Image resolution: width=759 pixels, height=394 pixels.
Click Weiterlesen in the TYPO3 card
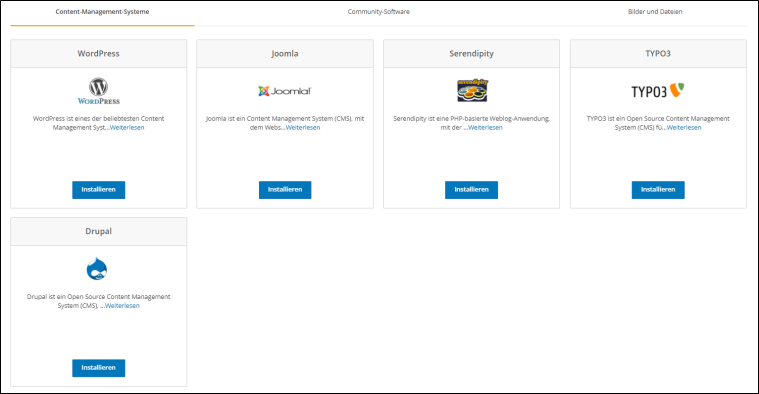(x=684, y=128)
